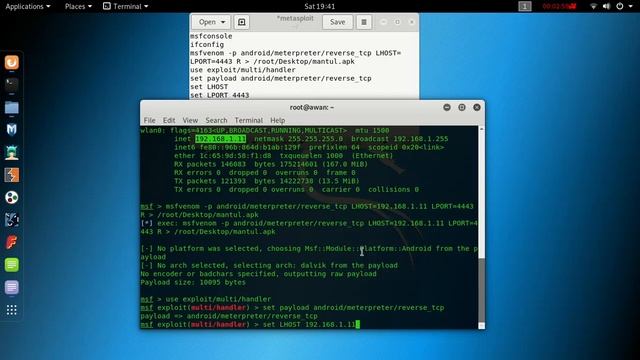
Task: Click the terminal vertical scrollbar thumb
Action: click(482, 290)
